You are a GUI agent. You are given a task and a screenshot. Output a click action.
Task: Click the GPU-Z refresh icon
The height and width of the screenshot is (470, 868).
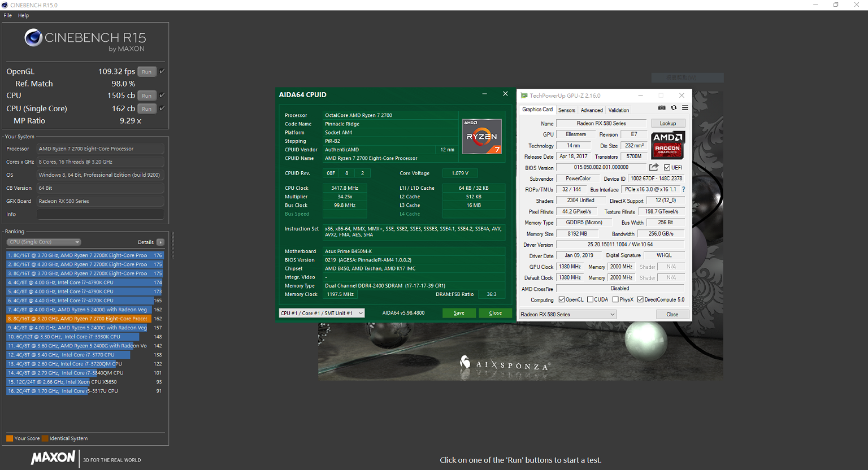[x=674, y=108]
